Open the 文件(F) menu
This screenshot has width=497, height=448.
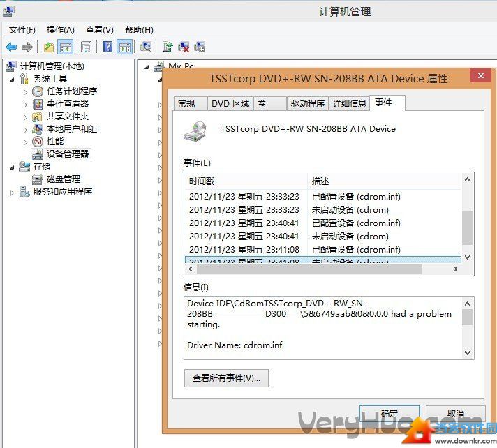[22, 30]
